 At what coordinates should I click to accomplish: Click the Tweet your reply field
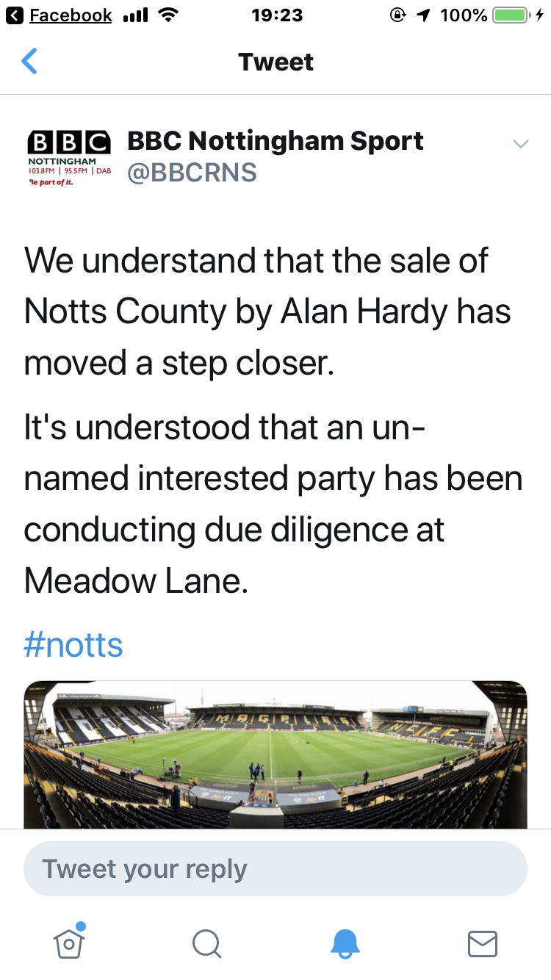(x=275, y=869)
